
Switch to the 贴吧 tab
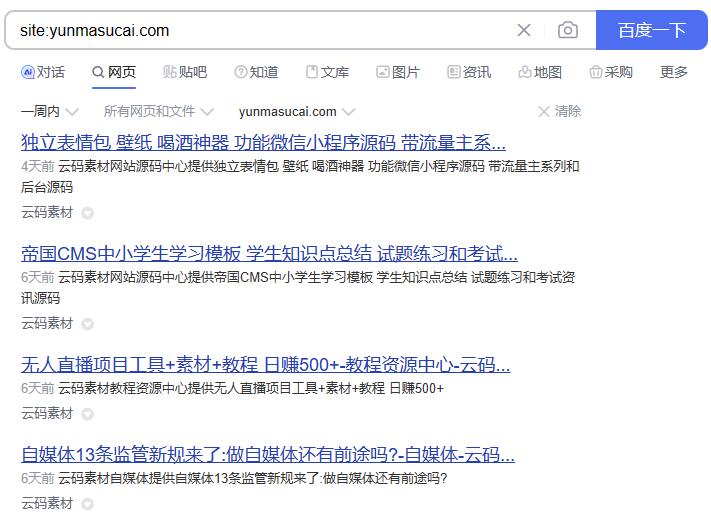tap(185, 72)
